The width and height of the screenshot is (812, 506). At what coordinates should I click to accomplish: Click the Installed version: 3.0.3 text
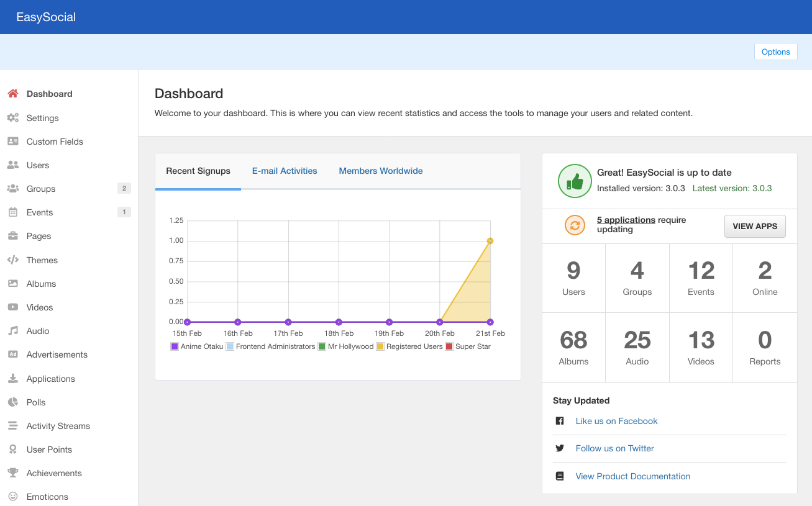point(641,188)
